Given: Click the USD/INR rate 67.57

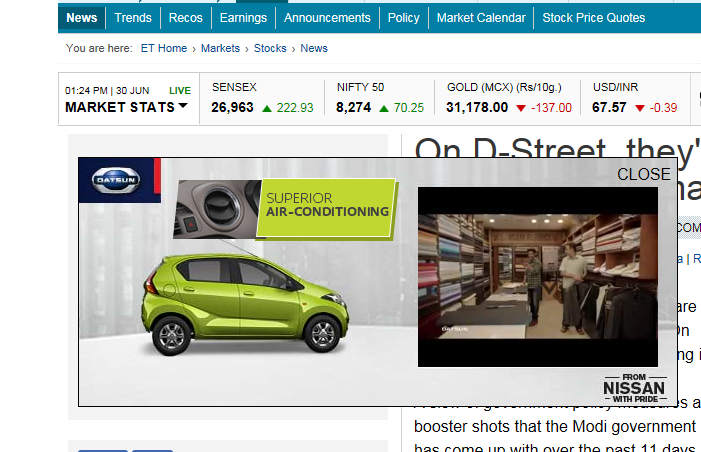Looking at the screenshot, I should (609, 107).
